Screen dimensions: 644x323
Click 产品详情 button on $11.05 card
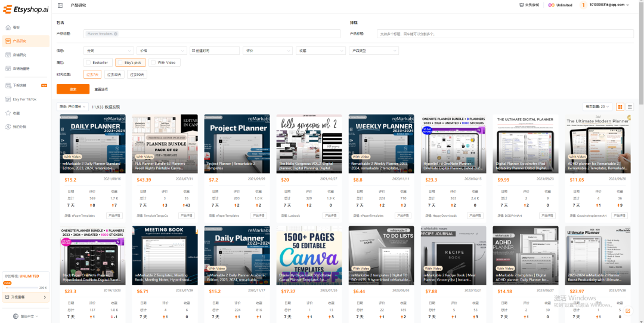pos(620,215)
